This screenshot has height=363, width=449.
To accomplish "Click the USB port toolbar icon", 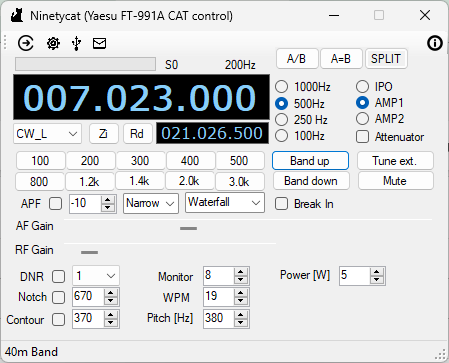I will coord(76,43).
